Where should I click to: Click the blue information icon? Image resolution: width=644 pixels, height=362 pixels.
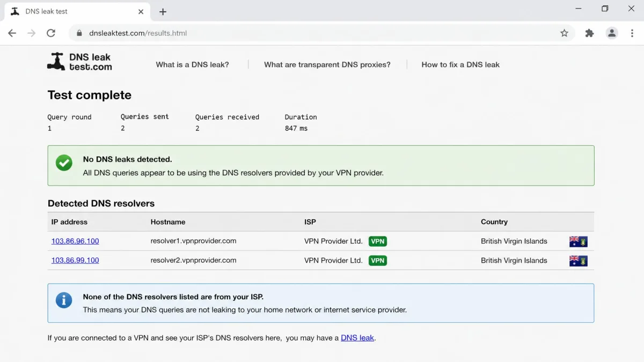64,300
